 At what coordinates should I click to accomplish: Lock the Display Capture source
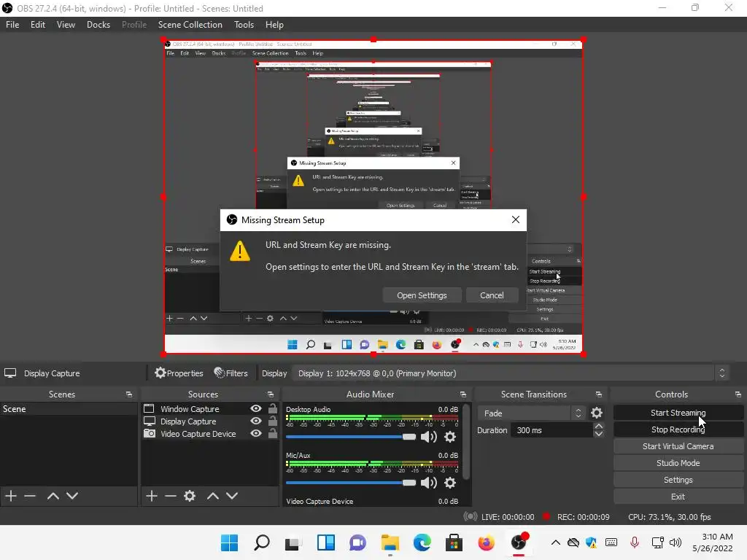click(x=273, y=421)
